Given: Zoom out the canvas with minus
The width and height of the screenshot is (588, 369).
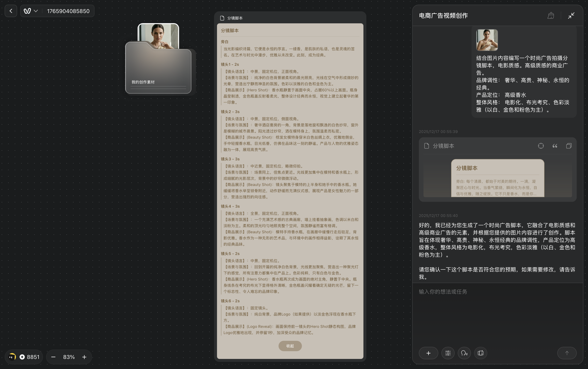Looking at the screenshot, I should point(53,357).
